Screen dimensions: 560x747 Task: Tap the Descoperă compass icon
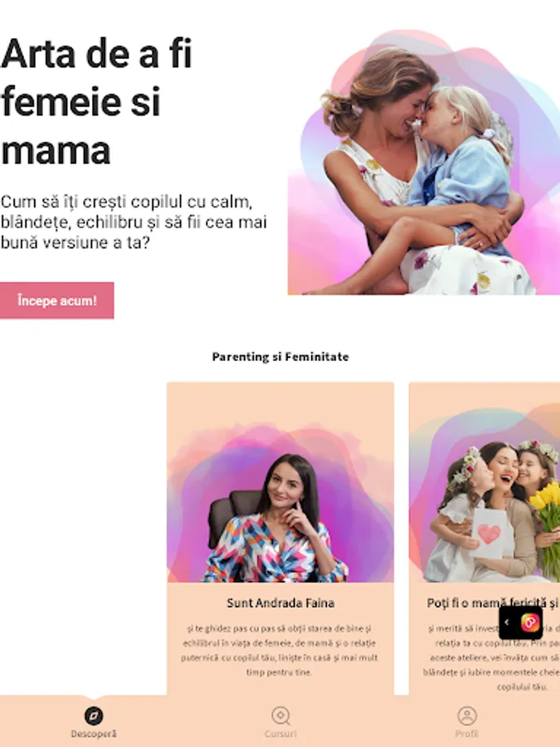click(94, 715)
